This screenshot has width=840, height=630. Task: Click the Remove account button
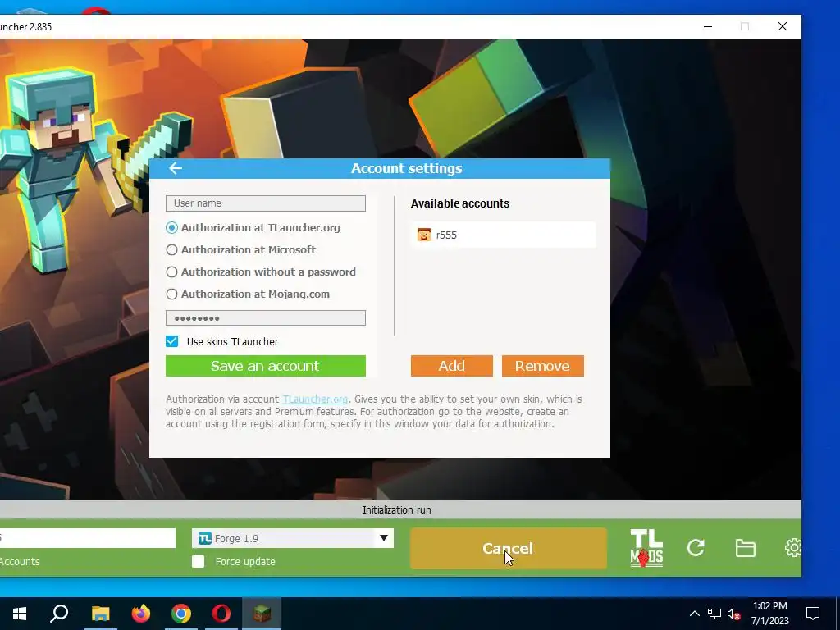click(543, 366)
